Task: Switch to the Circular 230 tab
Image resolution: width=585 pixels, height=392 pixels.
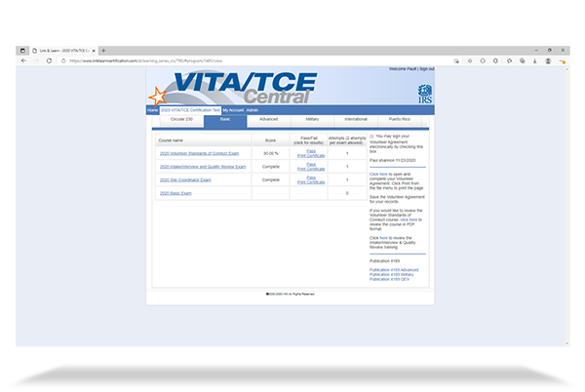Action: click(181, 119)
